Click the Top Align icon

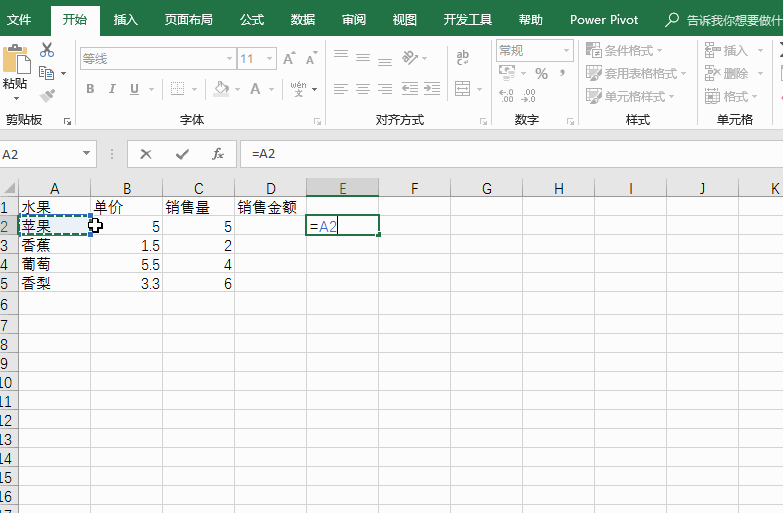(341, 56)
